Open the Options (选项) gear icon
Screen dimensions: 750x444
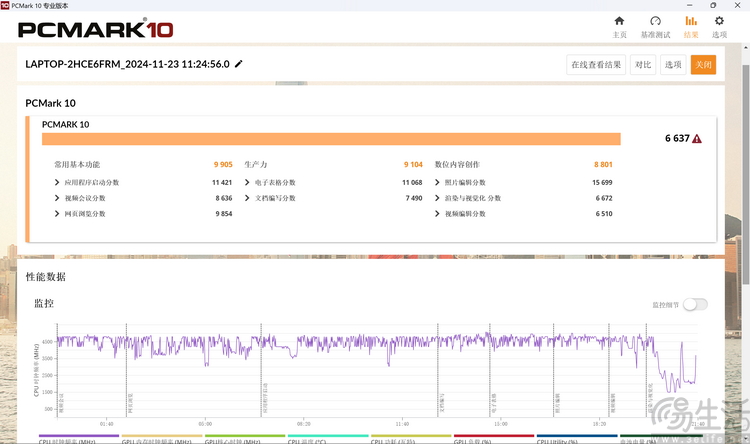pos(719,21)
